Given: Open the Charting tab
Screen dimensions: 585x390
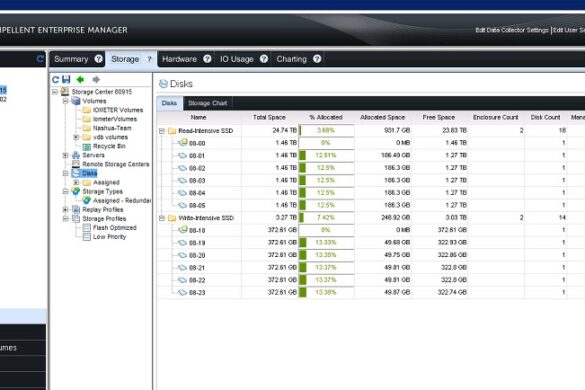Looking at the screenshot, I should tap(291, 59).
